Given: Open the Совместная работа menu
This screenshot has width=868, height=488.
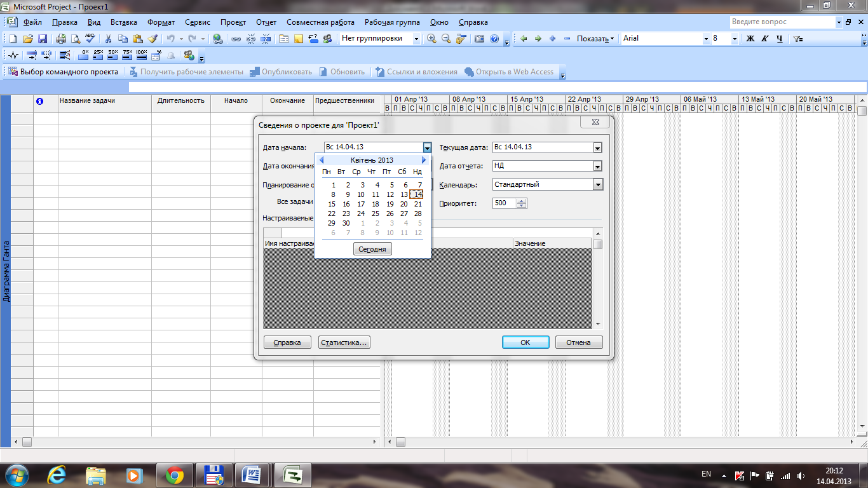Looking at the screenshot, I should click(x=321, y=22).
